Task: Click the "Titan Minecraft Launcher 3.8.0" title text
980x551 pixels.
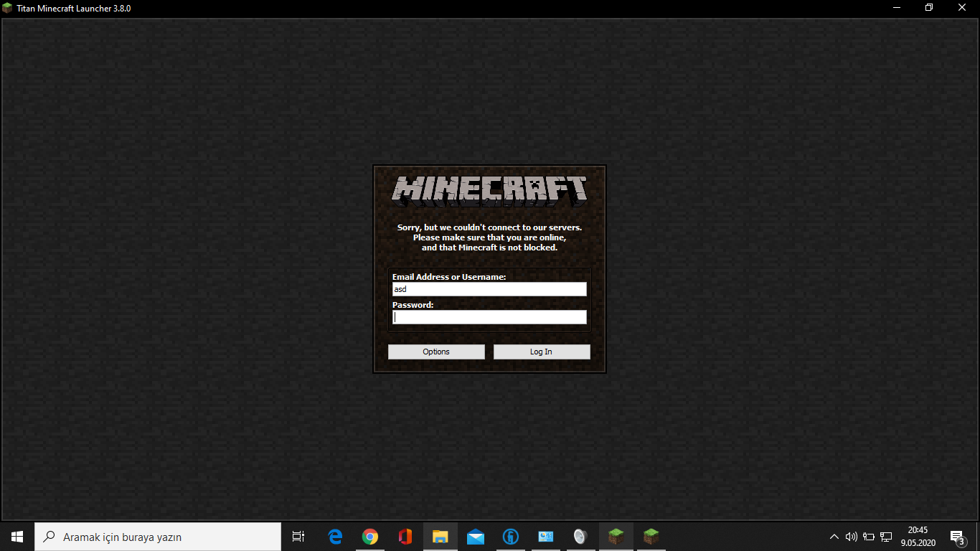Action: tap(74, 9)
